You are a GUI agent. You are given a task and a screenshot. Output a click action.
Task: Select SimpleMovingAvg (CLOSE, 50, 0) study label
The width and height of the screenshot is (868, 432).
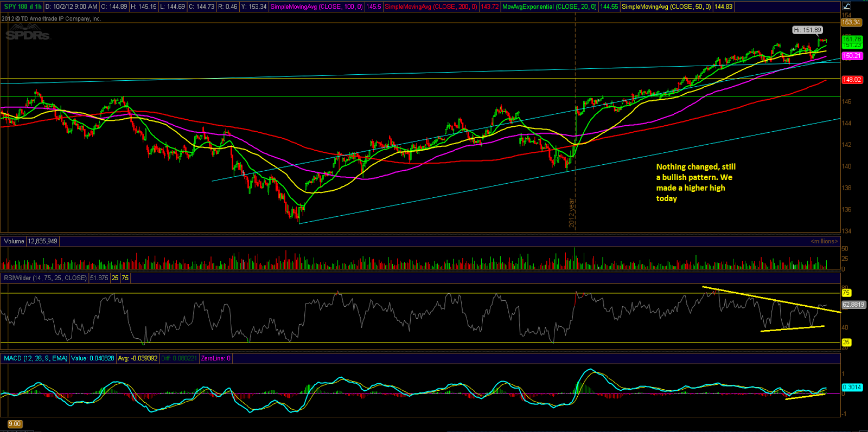pyautogui.click(x=667, y=7)
